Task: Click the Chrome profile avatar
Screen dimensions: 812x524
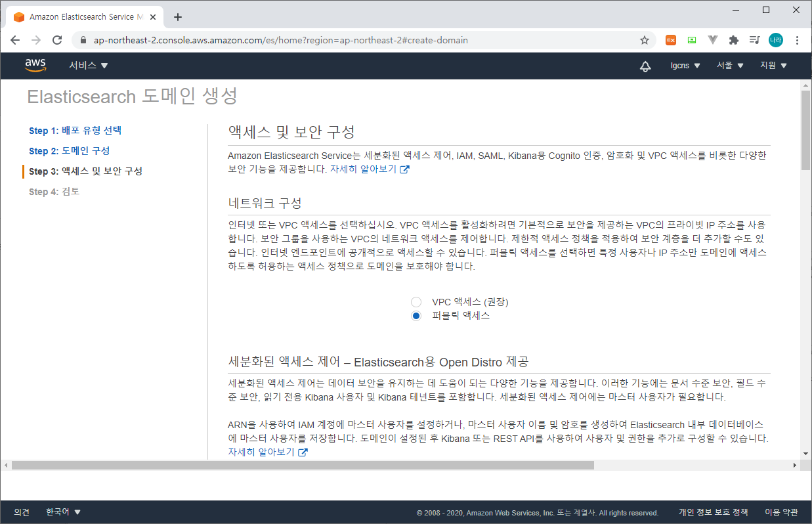Action: (776, 40)
